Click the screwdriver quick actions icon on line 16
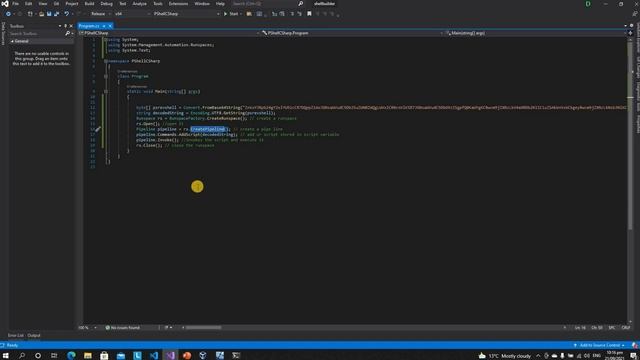Screen dimensions: 640x360 98,129
